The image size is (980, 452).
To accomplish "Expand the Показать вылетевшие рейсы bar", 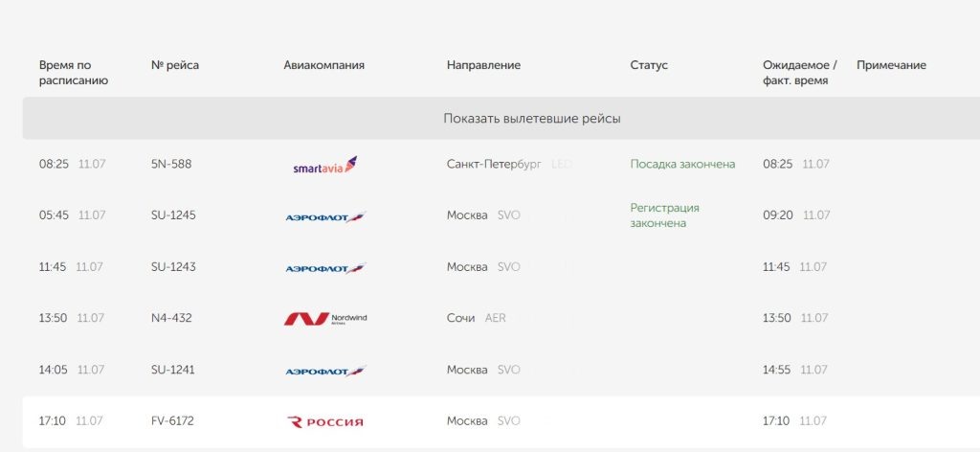I will click(501, 118).
